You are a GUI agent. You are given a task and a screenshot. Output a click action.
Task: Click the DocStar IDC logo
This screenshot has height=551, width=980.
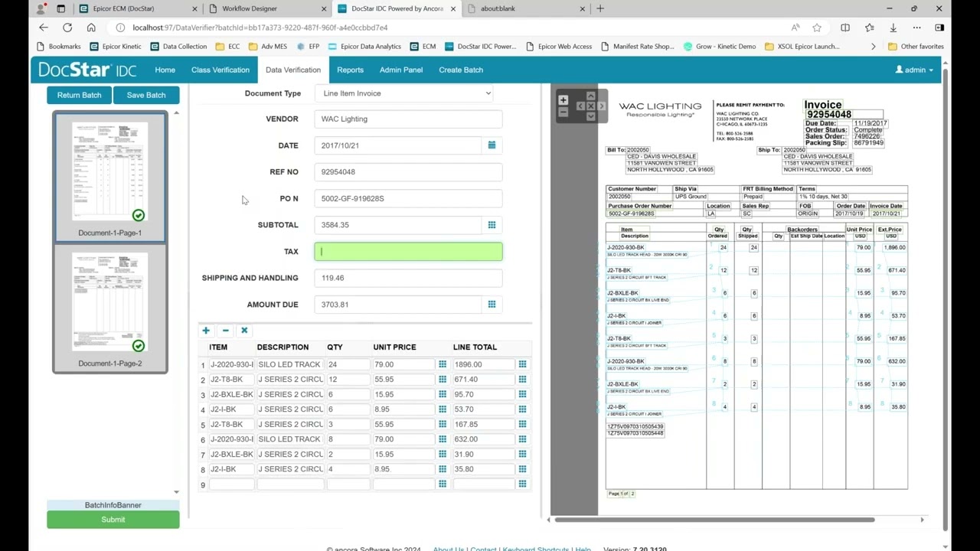pos(87,70)
